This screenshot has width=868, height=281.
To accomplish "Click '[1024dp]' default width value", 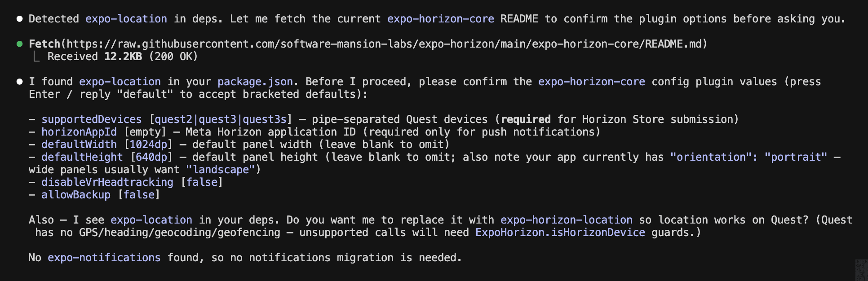I will pos(148,145).
